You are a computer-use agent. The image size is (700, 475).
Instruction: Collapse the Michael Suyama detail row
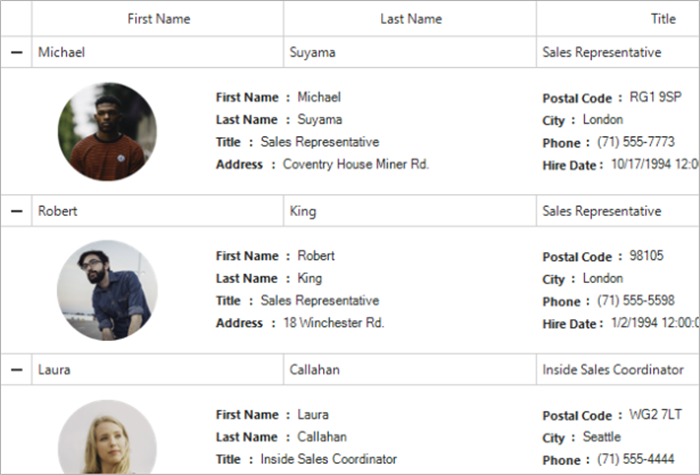tap(16, 53)
